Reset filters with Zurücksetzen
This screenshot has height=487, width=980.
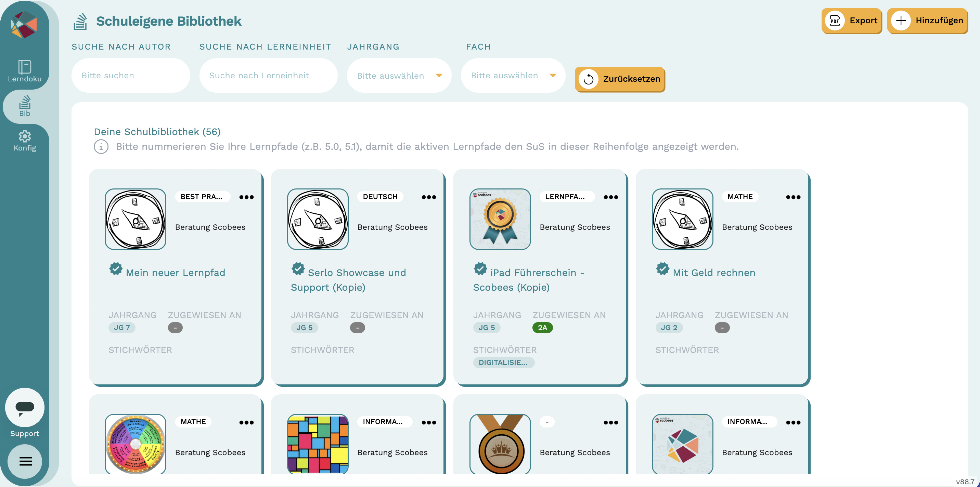[620, 79]
